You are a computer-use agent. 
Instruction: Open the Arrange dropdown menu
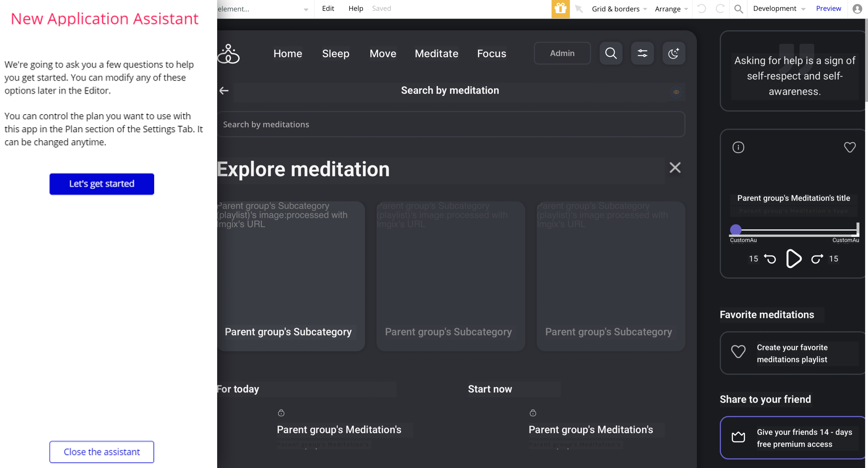coord(671,9)
